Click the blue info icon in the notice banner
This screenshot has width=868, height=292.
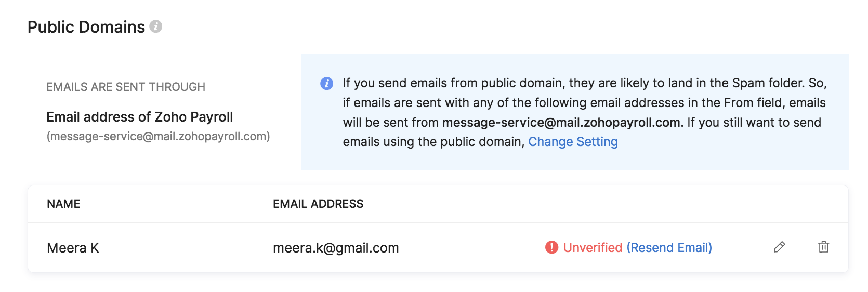[326, 83]
